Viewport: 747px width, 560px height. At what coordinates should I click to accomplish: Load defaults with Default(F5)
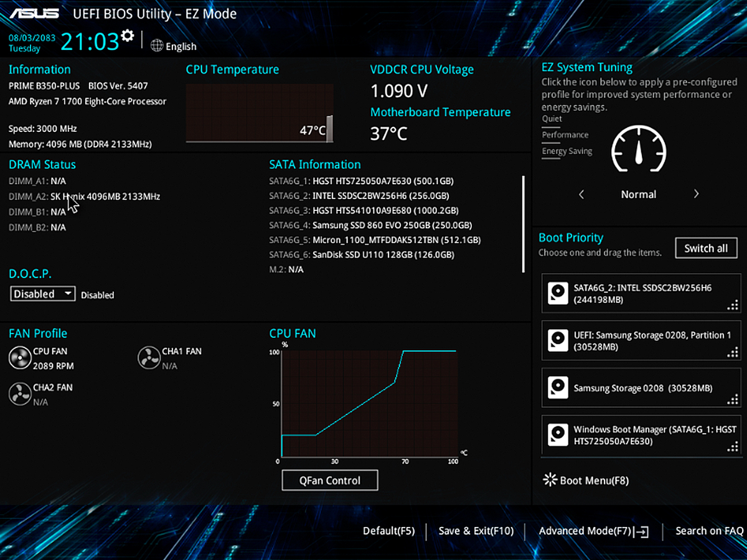tap(389, 531)
